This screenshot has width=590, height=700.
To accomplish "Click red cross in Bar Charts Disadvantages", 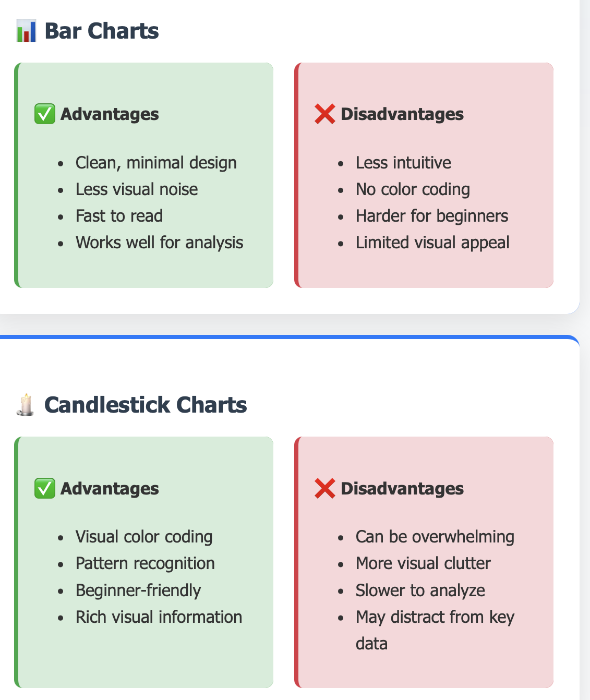I will pyautogui.click(x=324, y=114).
